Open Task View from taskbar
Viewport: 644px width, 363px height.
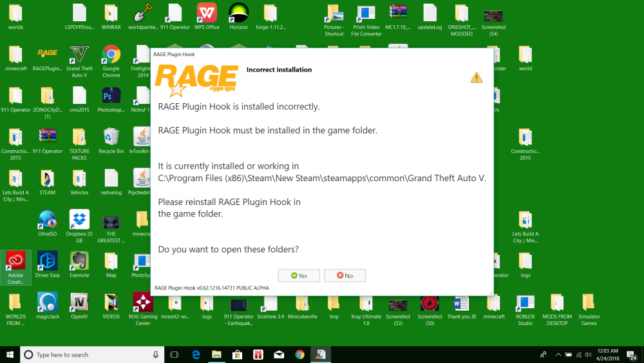click(x=174, y=355)
